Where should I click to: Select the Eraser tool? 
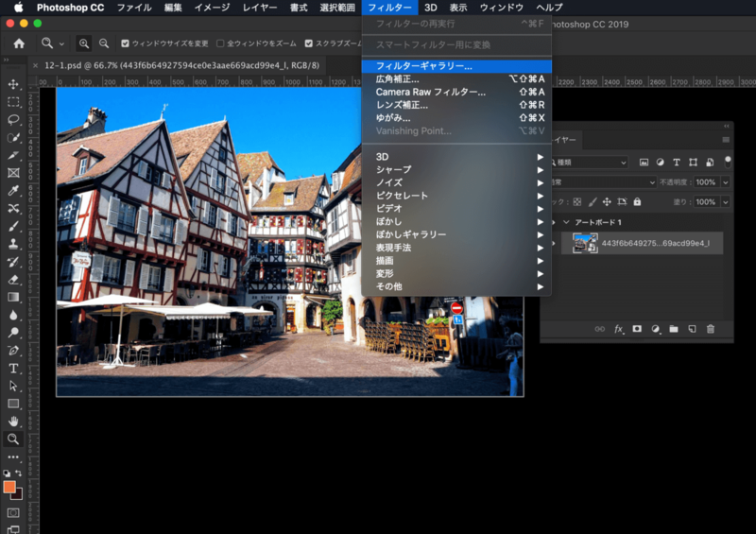coord(13,280)
